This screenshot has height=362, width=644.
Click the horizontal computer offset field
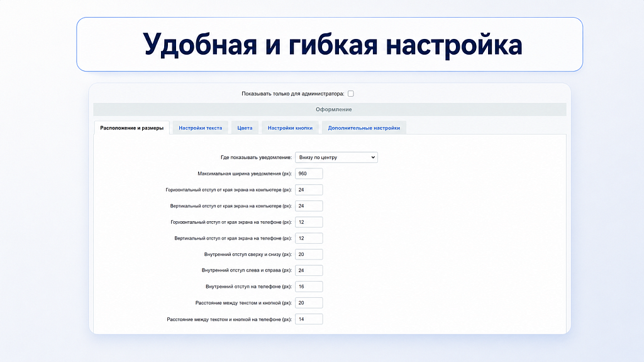coord(309,190)
